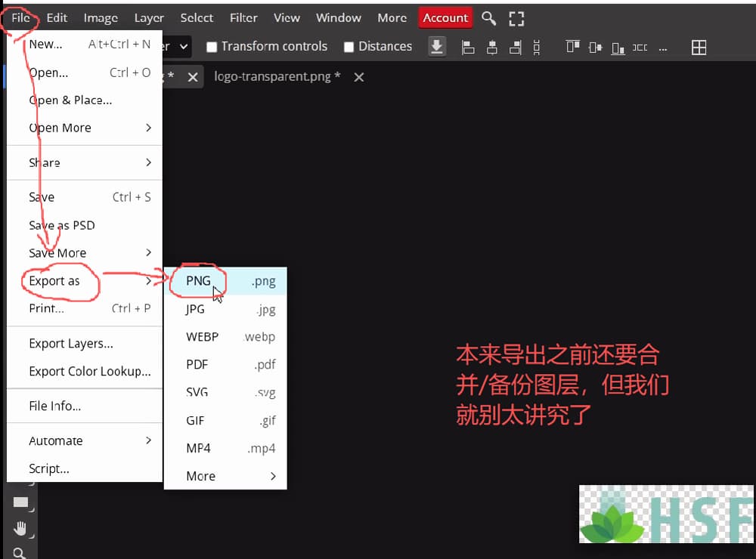Open the Select menu
The height and width of the screenshot is (559, 756).
pos(197,18)
